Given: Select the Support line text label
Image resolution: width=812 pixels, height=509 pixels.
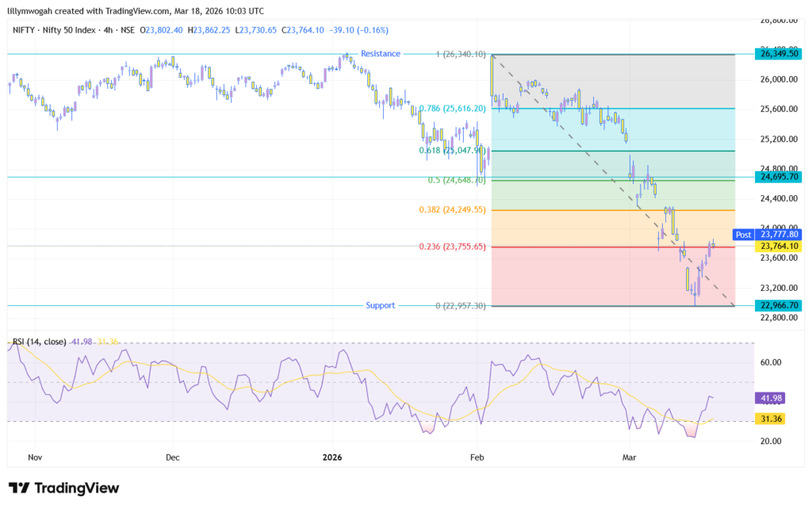Looking at the screenshot, I should pos(380,305).
